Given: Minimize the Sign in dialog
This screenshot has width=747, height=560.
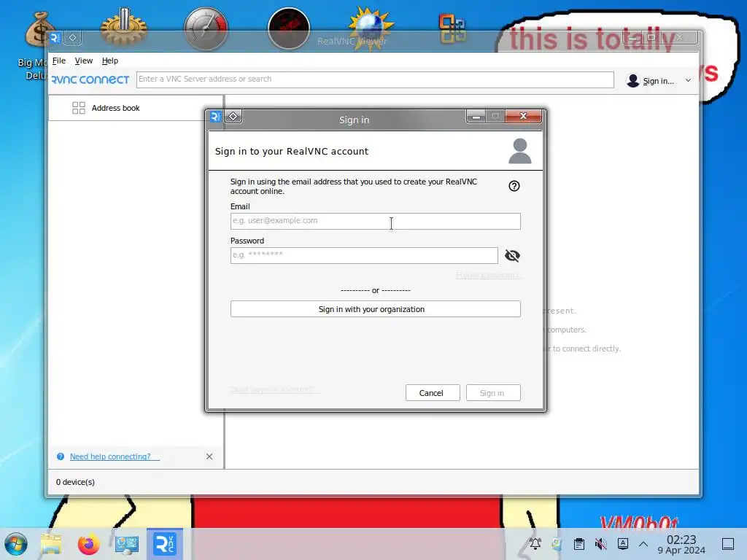Looking at the screenshot, I should pyautogui.click(x=476, y=116).
